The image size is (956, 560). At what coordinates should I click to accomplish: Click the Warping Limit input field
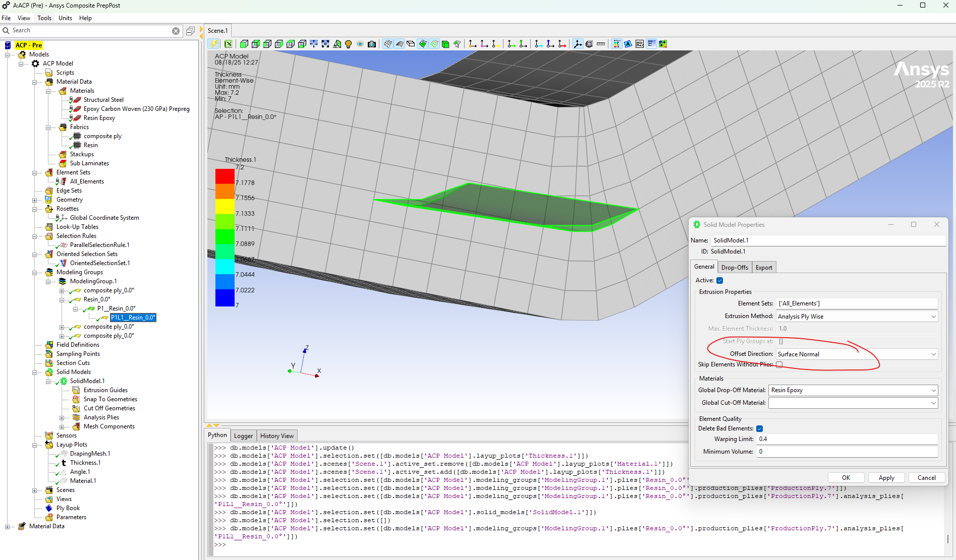tap(847, 439)
